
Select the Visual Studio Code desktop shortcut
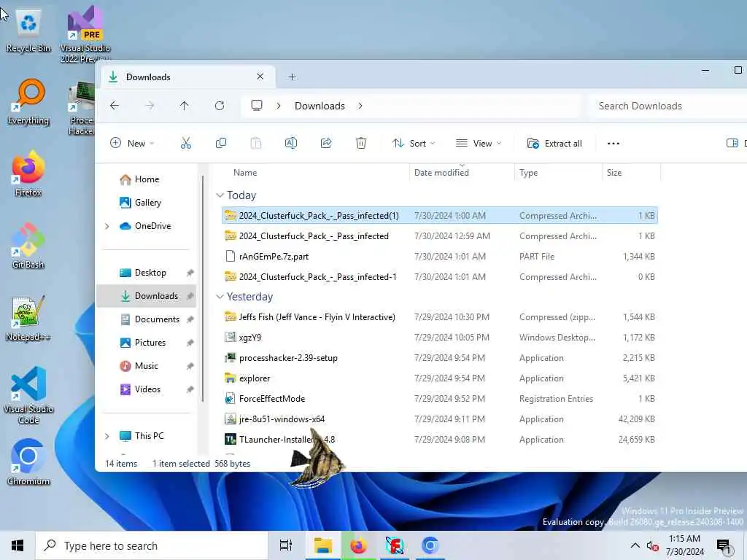28,395
